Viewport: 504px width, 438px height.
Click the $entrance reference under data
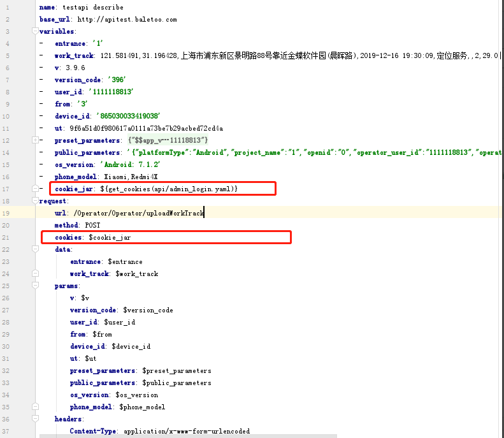tap(125, 262)
